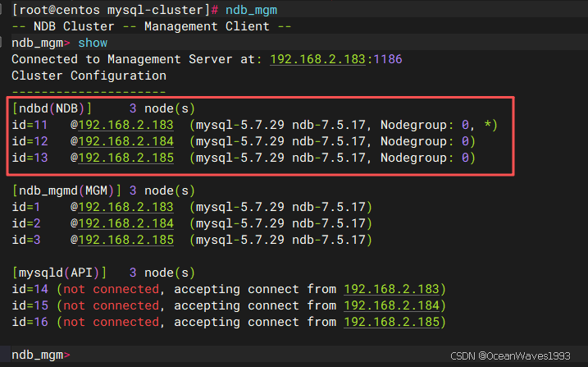Image resolution: width=588 pixels, height=367 pixels.
Task: Click the 'id=1' management node label
Action: click(26, 207)
